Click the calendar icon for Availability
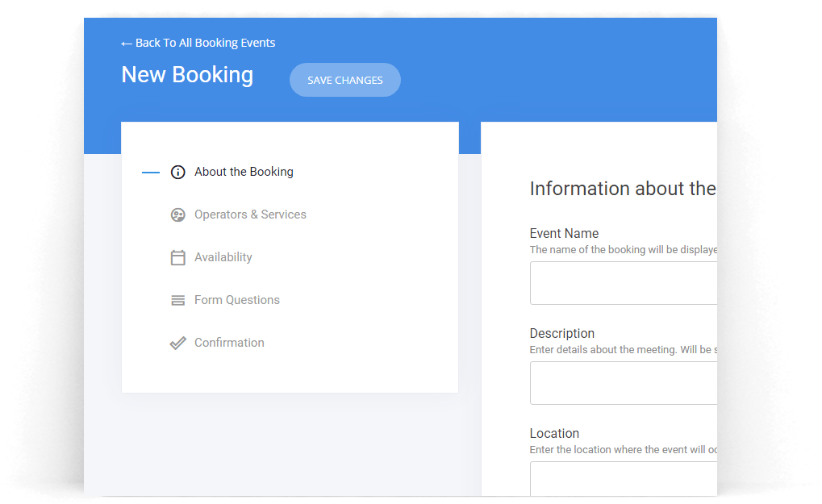 178,257
